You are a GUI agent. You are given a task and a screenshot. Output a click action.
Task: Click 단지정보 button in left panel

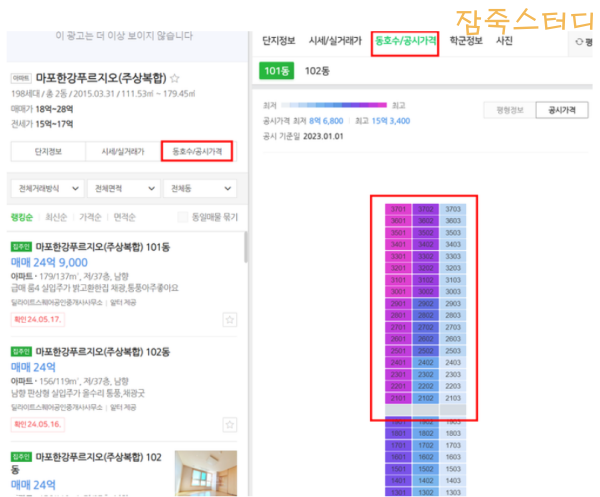click(x=48, y=152)
